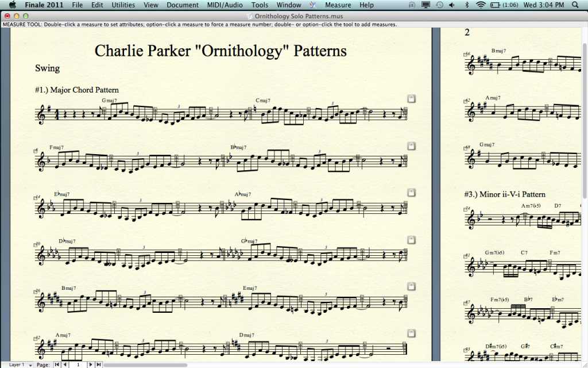This screenshot has height=368, width=588.
Task: Click the headphone sync icon in menu bar
Action: pyautogui.click(x=412, y=5)
